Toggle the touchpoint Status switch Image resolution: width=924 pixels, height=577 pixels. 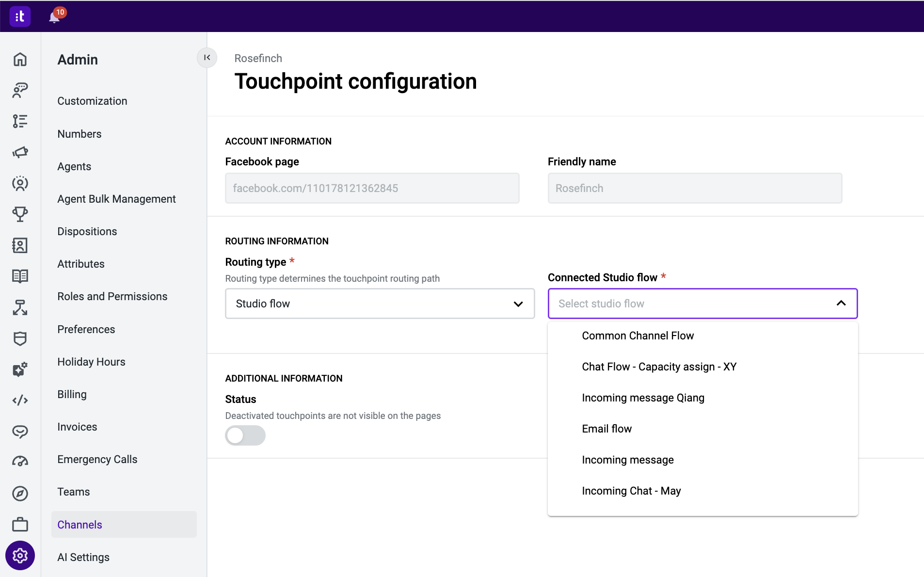click(245, 435)
